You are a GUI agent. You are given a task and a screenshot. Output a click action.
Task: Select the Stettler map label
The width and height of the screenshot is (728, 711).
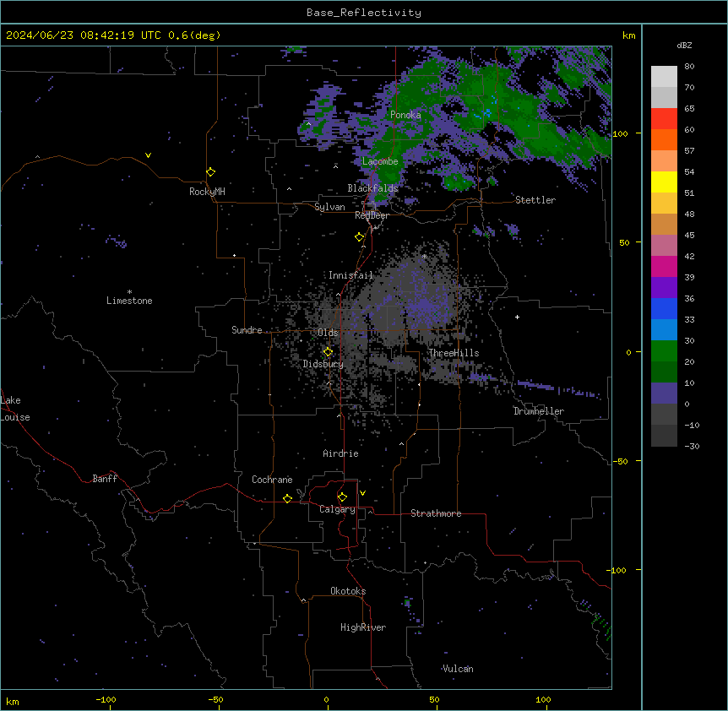tap(535, 200)
